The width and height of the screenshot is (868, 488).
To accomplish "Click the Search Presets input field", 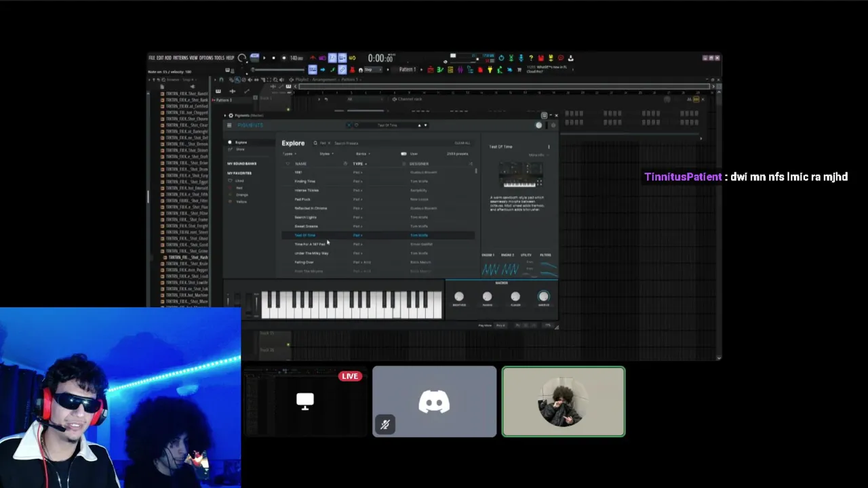I will [x=393, y=143].
